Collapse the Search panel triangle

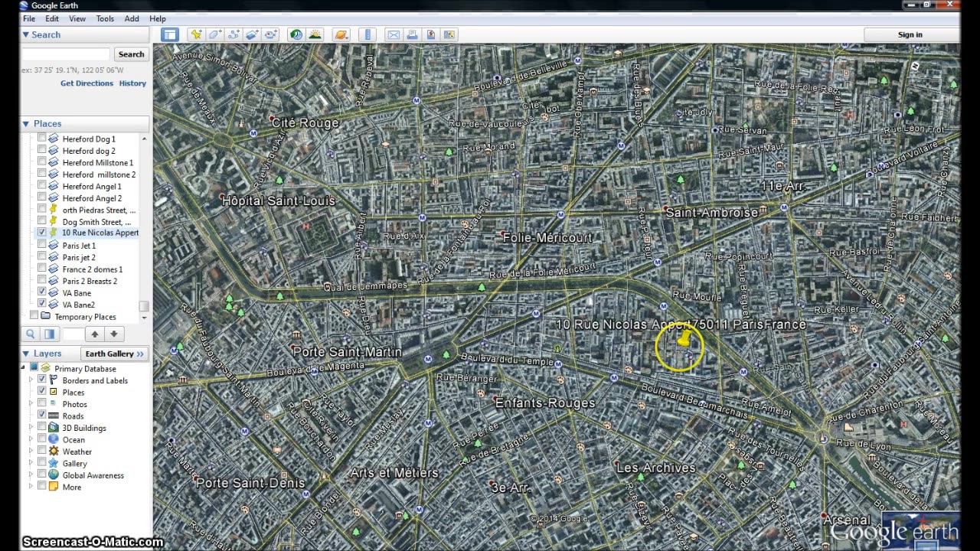click(x=25, y=34)
